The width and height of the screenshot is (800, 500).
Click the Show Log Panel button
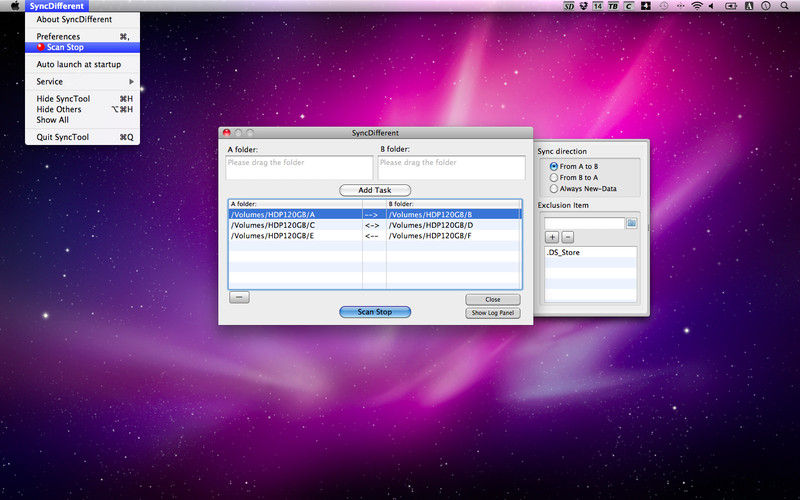pos(493,313)
